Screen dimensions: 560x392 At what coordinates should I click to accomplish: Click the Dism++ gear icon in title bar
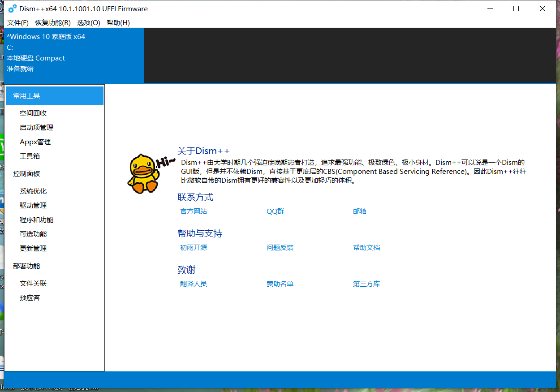[13, 9]
